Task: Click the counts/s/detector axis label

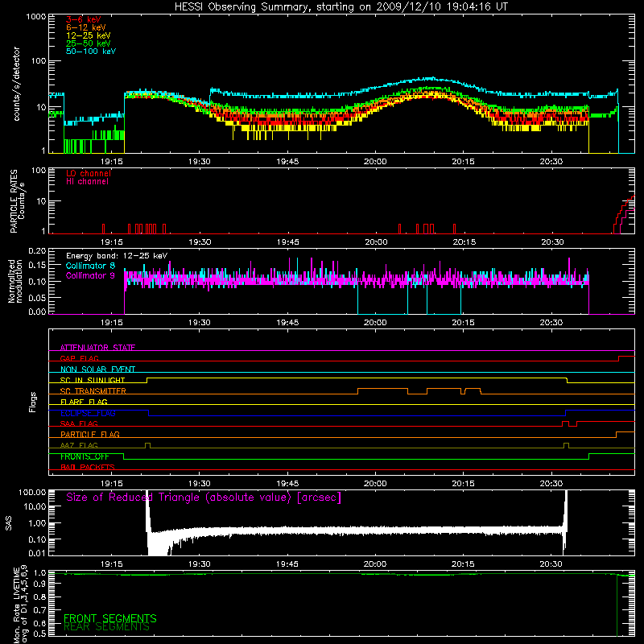Action: [16, 84]
